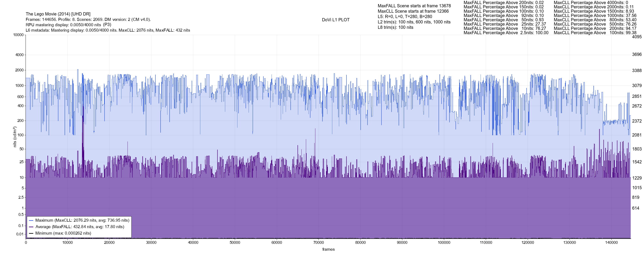The image size is (644, 258).
Task: Click the 10000 nits label on the y-axis
Action: click(x=18, y=35)
